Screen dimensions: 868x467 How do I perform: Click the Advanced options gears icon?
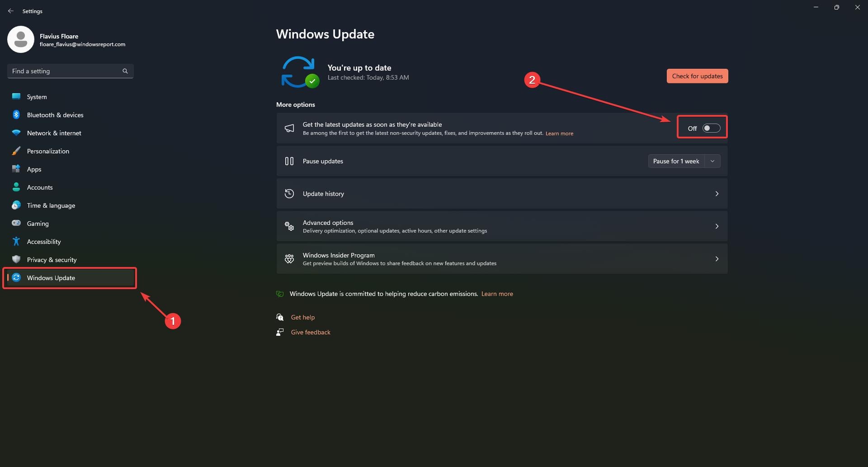[x=289, y=226]
